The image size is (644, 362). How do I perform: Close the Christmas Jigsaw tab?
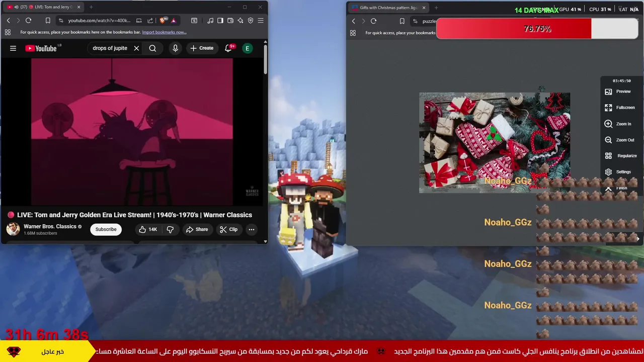tap(424, 8)
